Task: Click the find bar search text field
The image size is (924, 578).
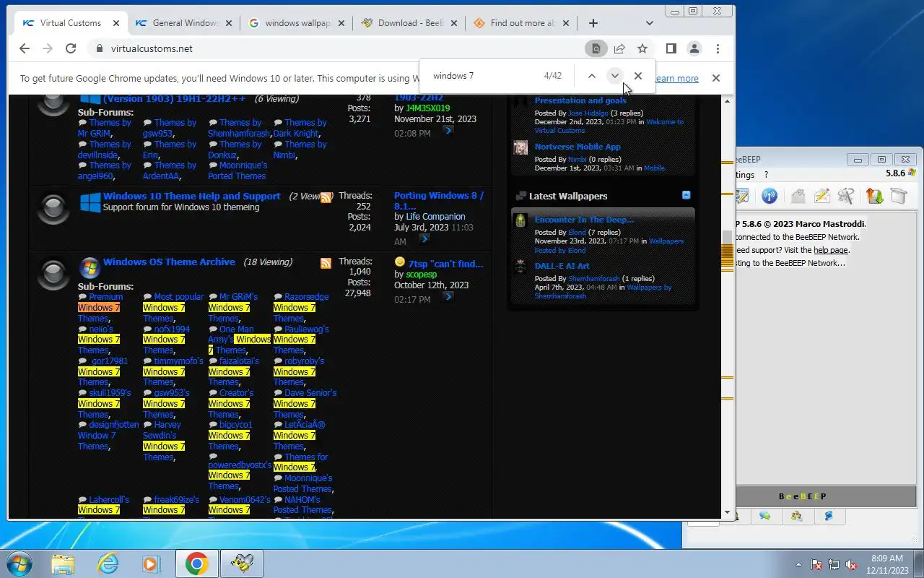Action: (x=484, y=76)
